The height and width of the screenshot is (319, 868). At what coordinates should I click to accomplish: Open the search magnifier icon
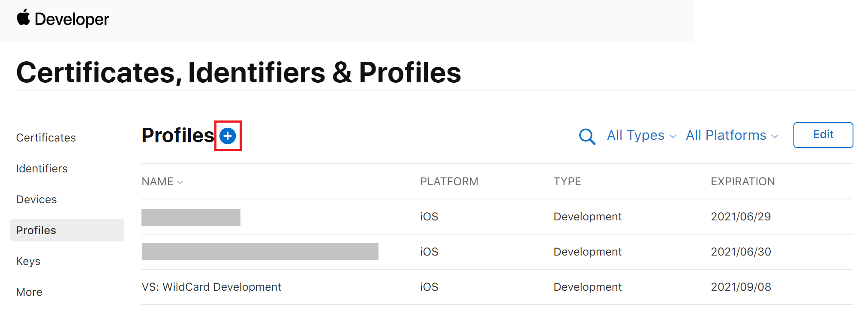coord(587,137)
